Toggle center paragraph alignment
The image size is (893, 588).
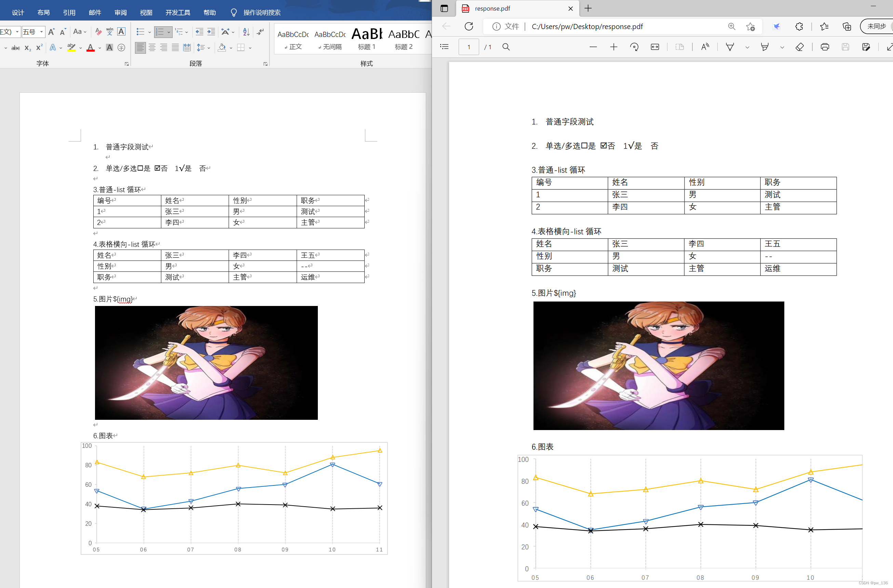(x=152, y=47)
